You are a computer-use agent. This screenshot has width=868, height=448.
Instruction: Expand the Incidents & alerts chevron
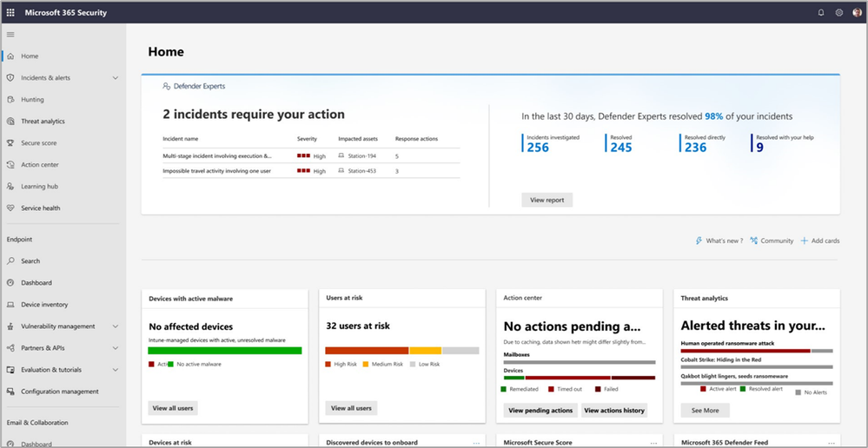(116, 78)
